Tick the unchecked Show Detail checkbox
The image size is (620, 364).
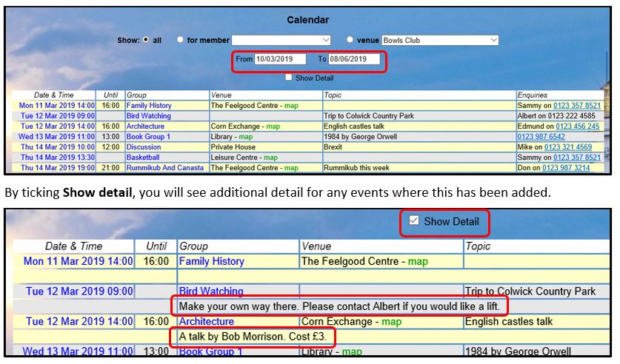[289, 78]
